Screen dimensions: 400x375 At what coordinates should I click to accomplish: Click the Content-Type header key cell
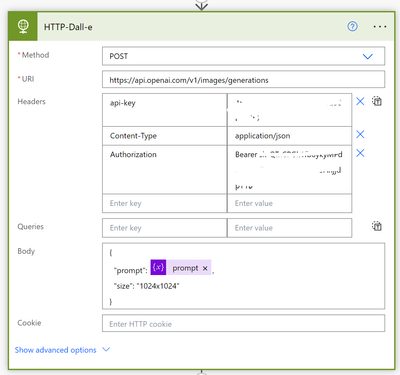coord(164,136)
